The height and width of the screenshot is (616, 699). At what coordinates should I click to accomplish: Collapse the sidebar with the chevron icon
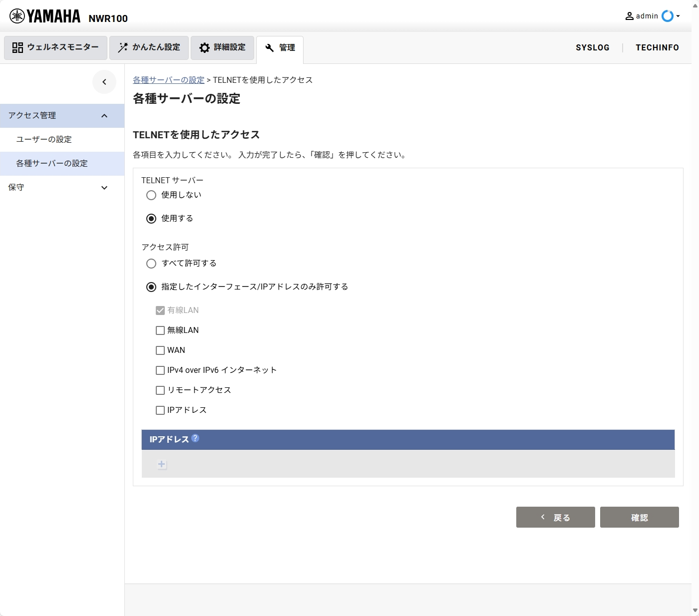[104, 82]
